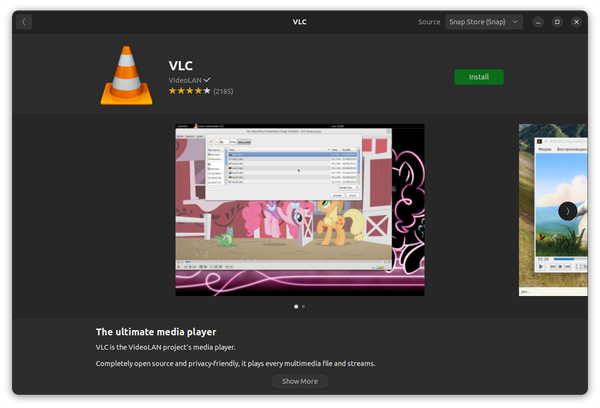Open the 2185 reviews count

tap(223, 91)
